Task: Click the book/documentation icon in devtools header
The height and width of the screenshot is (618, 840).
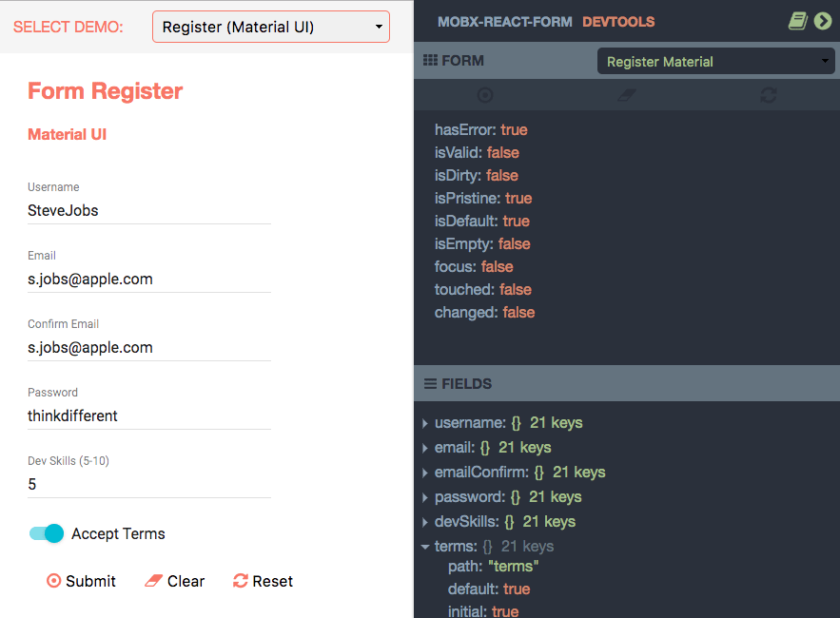Action: point(798,20)
